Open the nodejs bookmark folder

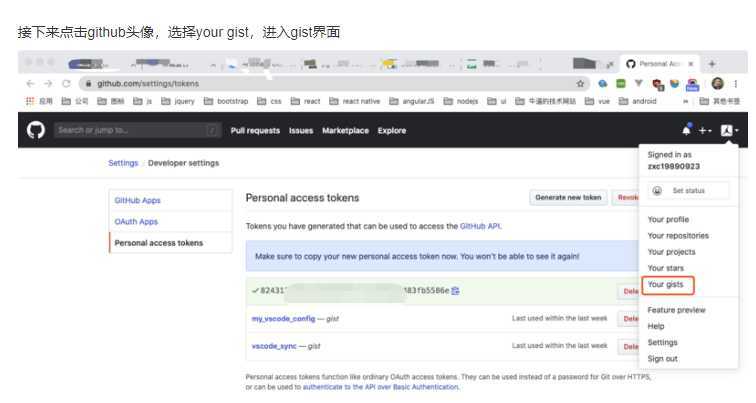[460, 101]
